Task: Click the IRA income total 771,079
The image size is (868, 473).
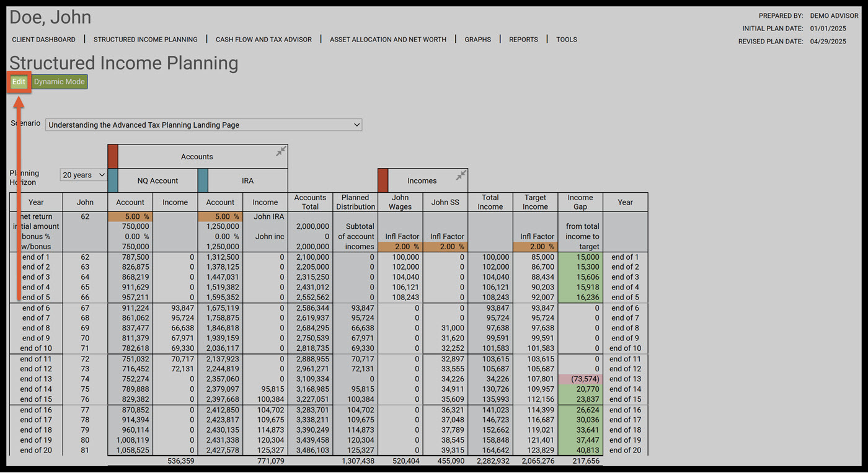Action: click(271, 461)
